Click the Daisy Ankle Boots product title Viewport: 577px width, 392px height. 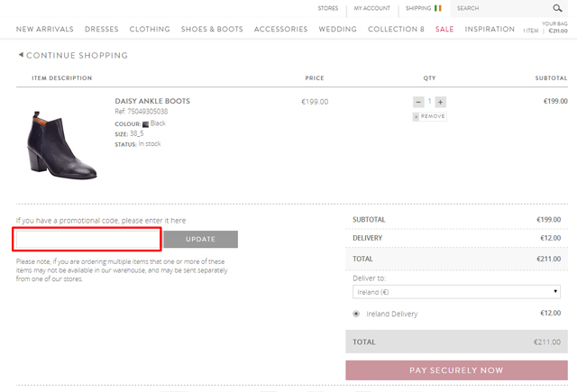tap(152, 101)
